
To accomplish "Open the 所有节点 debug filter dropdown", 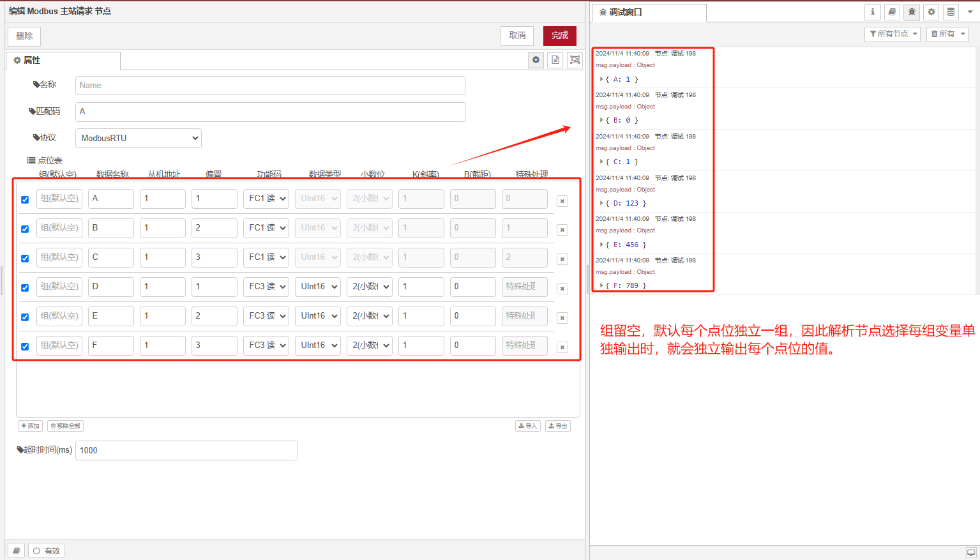I will coord(893,34).
